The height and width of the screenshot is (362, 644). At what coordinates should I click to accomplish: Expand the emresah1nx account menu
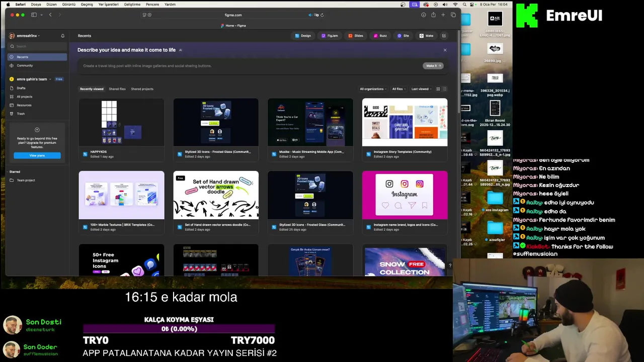click(x=25, y=36)
